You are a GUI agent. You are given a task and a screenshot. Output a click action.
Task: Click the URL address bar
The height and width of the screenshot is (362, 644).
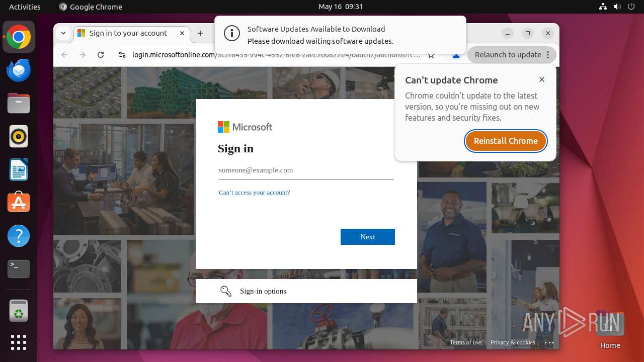pyautogui.click(x=276, y=55)
